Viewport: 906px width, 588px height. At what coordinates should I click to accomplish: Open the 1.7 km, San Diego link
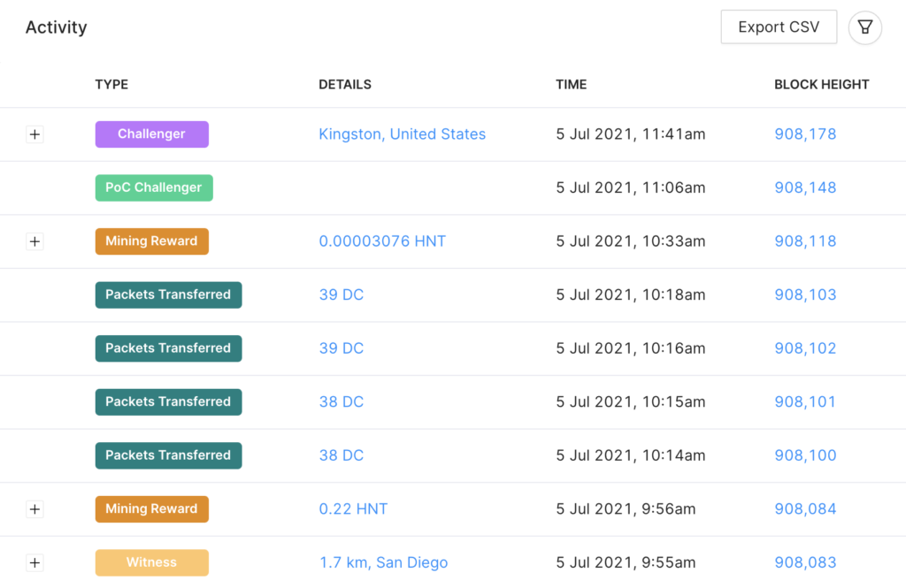pos(383,562)
